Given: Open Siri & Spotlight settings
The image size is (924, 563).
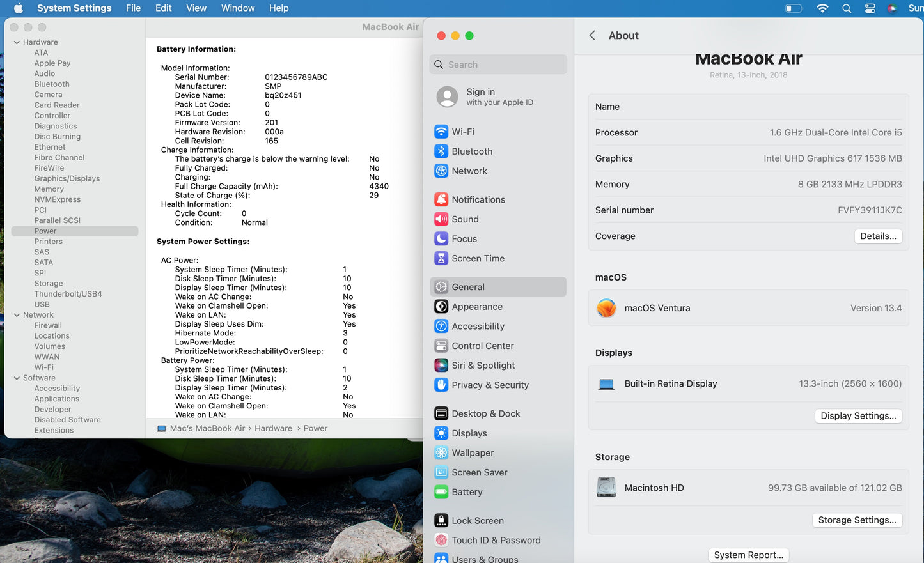Looking at the screenshot, I should click(483, 366).
